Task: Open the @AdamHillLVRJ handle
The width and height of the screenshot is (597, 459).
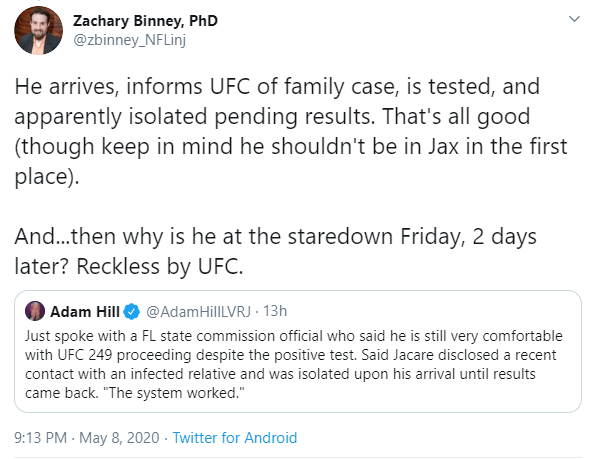Action: click(x=198, y=312)
